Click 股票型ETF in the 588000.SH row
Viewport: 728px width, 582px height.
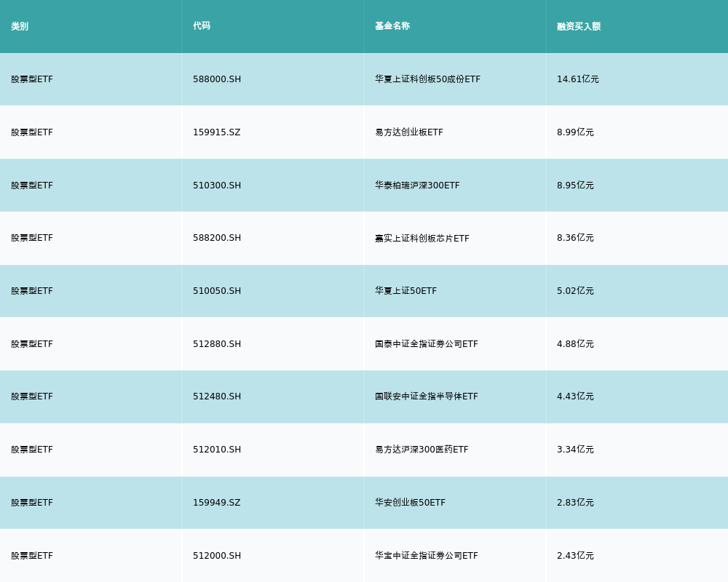click(32, 79)
